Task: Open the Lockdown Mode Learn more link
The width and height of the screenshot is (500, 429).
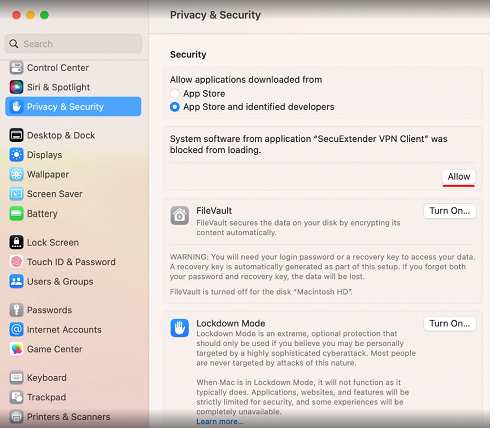Action: pos(220,421)
